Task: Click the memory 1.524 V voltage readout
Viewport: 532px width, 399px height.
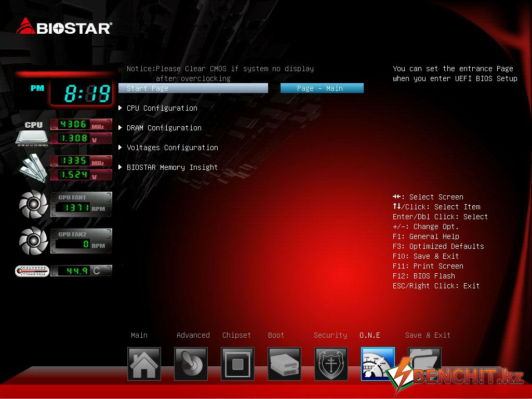Action: tap(81, 175)
